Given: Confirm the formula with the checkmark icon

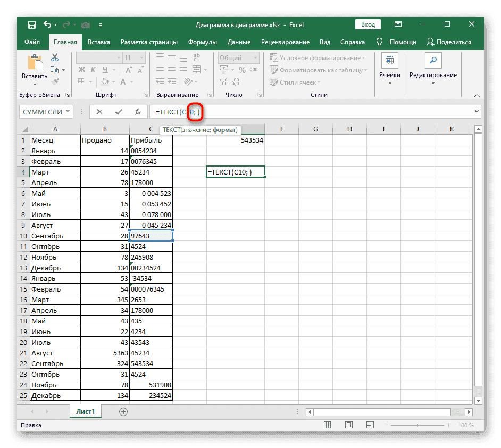Looking at the screenshot, I should 118,112.
